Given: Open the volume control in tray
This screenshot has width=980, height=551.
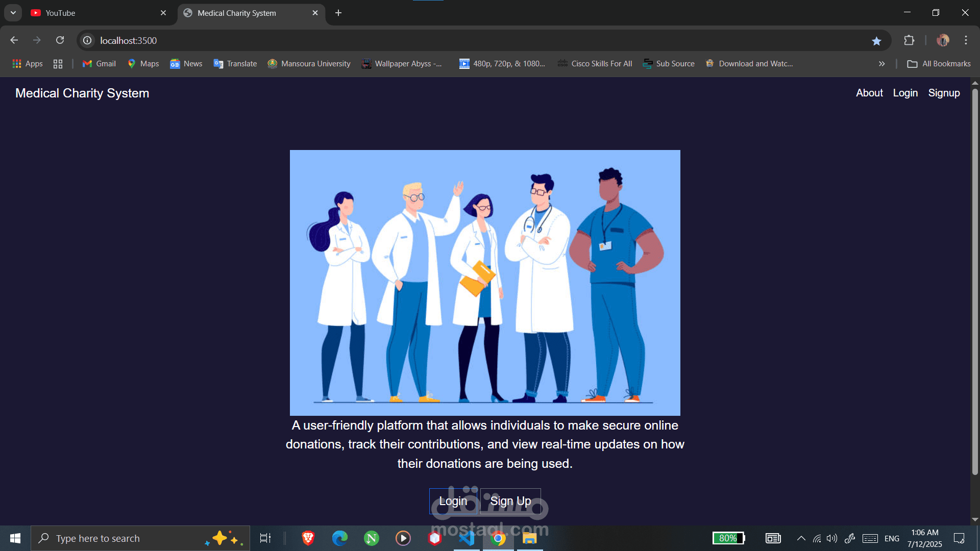Looking at the screenshot, I should coord(832,538).
